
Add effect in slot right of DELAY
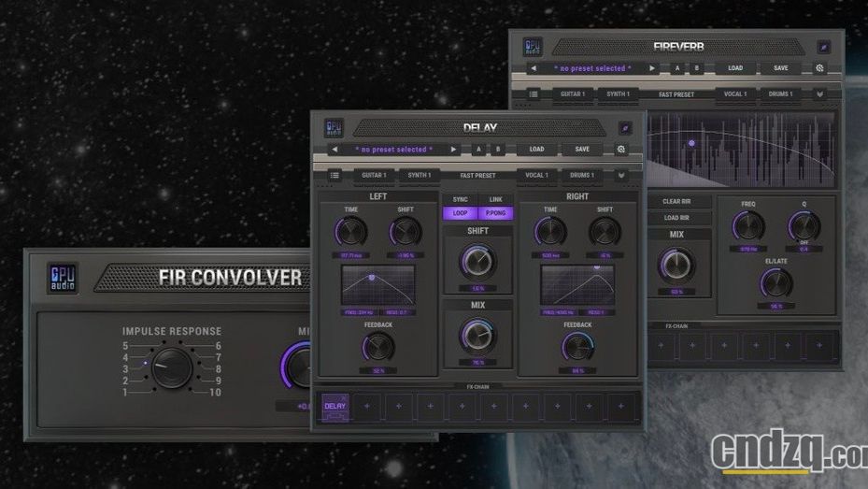(366, 407)
